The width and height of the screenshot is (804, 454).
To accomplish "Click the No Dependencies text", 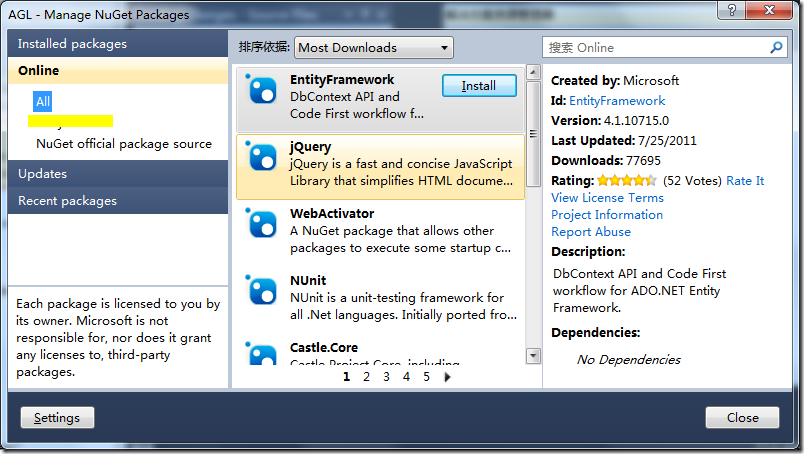I will tap(629, 360).
